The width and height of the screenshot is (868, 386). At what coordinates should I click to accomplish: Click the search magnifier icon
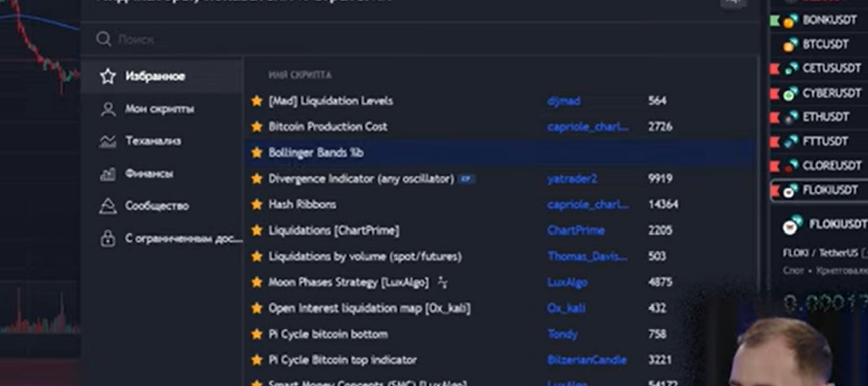tap(104, 39)
